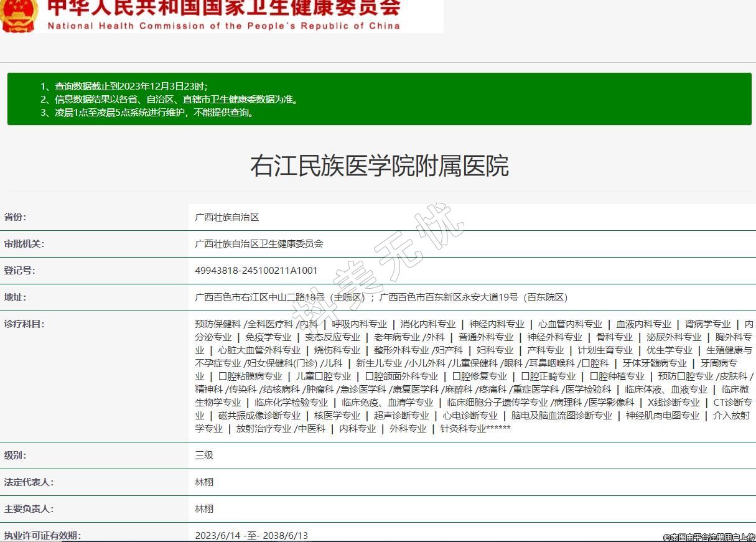This screenshot has height=542, width=756.
Task: Click the license validity date 2023/6/14 -至- 2038/6/13
Action: 251,536
